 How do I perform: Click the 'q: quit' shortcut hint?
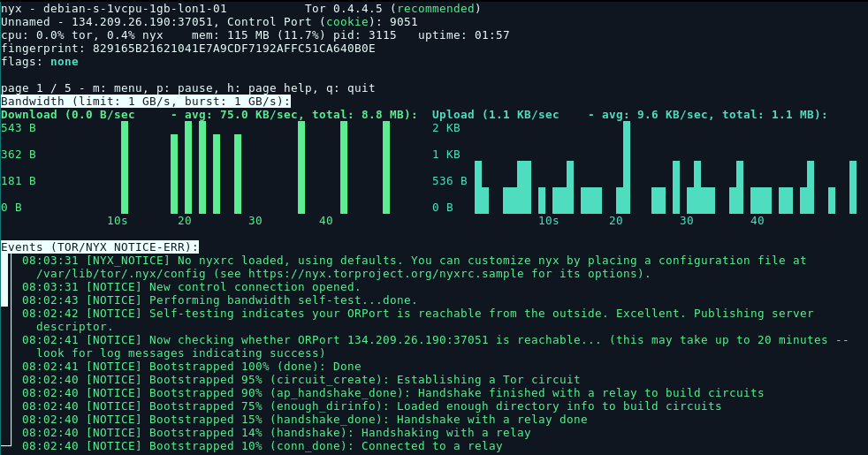tap(350, 88)
